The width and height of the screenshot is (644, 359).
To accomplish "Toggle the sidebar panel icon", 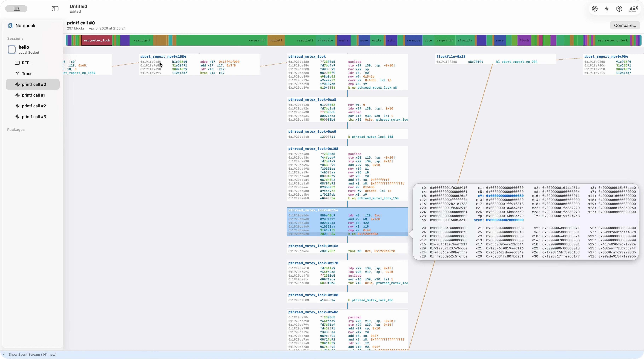I will [55, 9].
